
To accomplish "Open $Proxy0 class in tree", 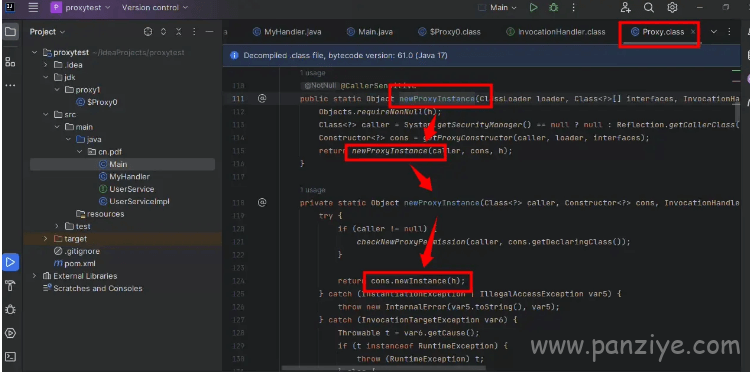I will tap(97, 102).
